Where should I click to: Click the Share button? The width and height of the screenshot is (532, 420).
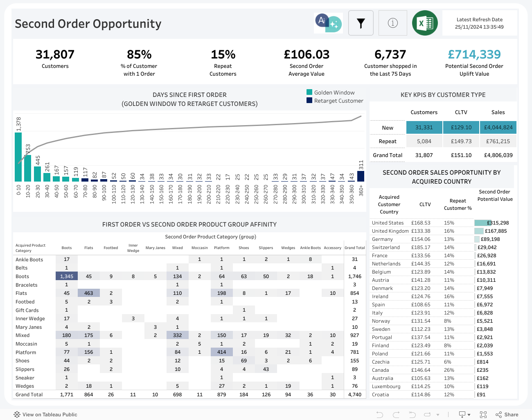507,415
